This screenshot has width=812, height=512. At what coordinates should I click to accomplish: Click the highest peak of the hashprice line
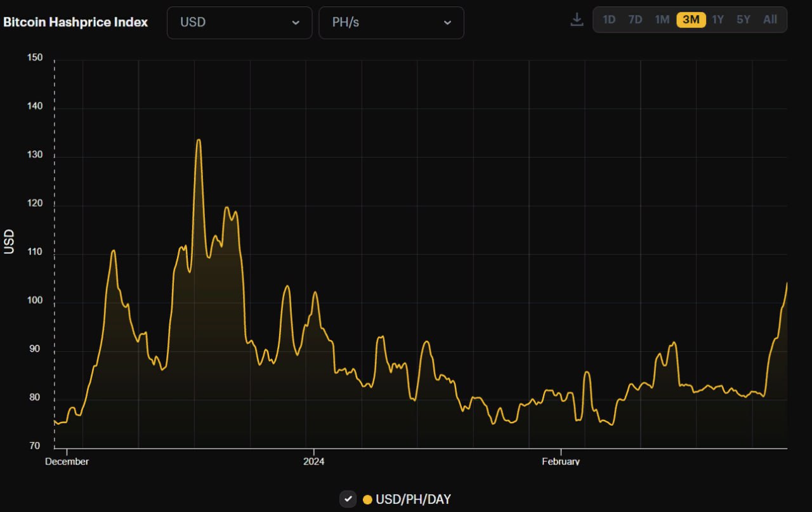tap(199, 140)
